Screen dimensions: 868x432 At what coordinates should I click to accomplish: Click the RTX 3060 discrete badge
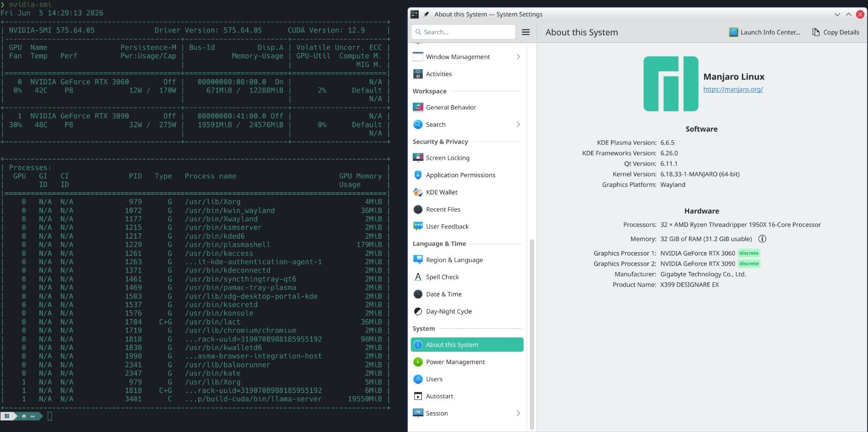(x=749, y=253)
